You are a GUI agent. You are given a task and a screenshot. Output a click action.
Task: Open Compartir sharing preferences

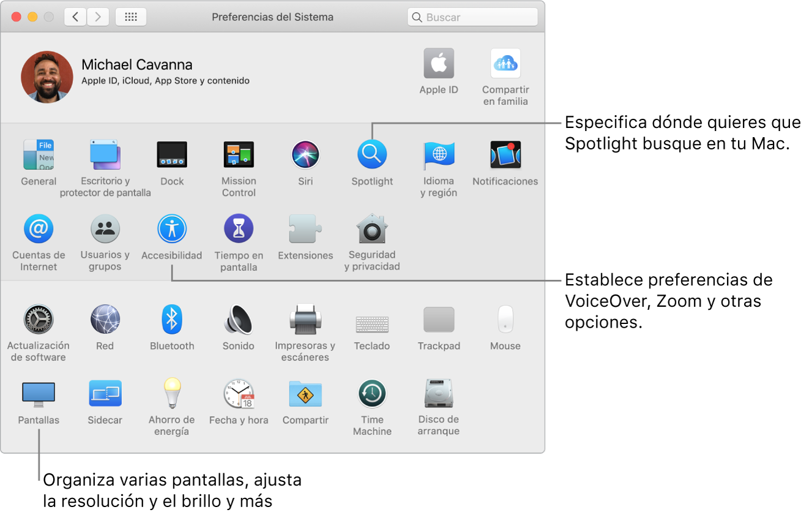pos(305,394)
